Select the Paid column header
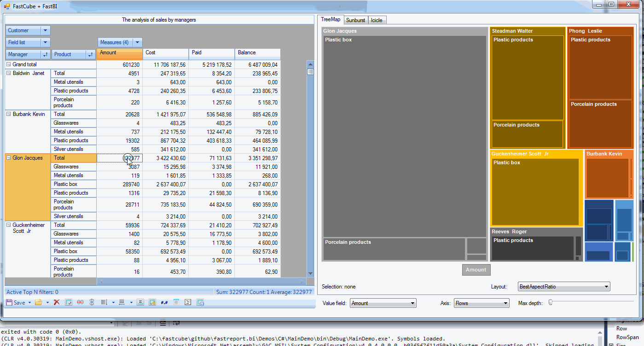Image resolution: width=644 pixels, height=346 pixels. click(212, 54)
